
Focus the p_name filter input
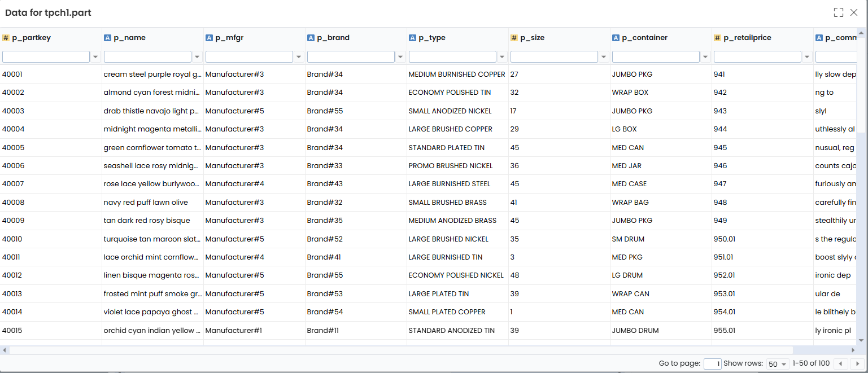click(147, 57)
